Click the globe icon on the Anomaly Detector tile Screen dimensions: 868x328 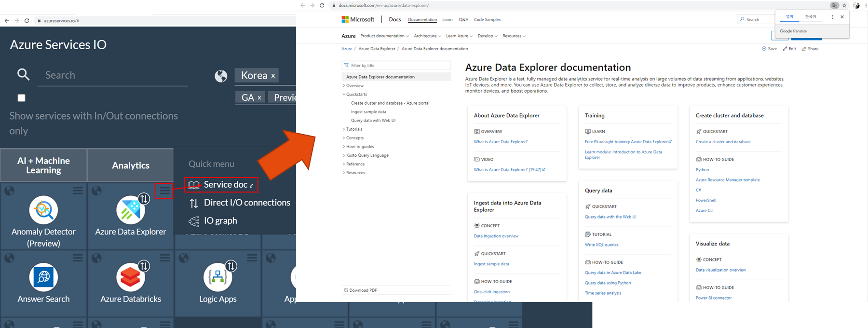click(x=9, y=191)
